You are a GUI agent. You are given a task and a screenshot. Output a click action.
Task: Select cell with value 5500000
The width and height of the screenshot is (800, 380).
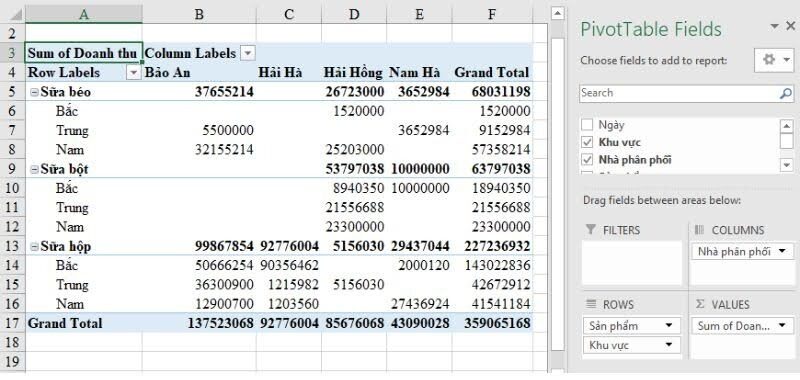tap(199, 131)
